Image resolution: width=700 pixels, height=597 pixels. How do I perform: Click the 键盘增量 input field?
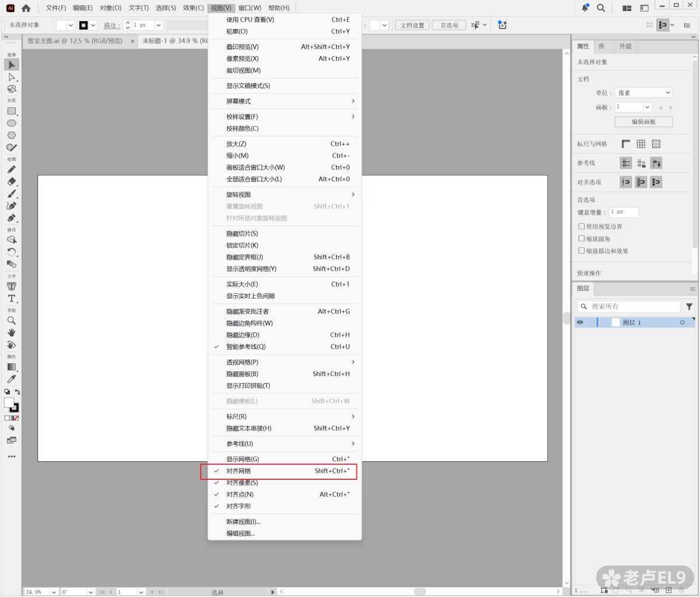[x=624, y=212]
